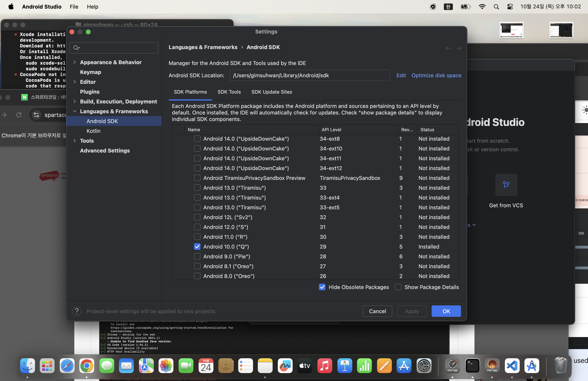Open the App Store from the Dock

(404, 366)
